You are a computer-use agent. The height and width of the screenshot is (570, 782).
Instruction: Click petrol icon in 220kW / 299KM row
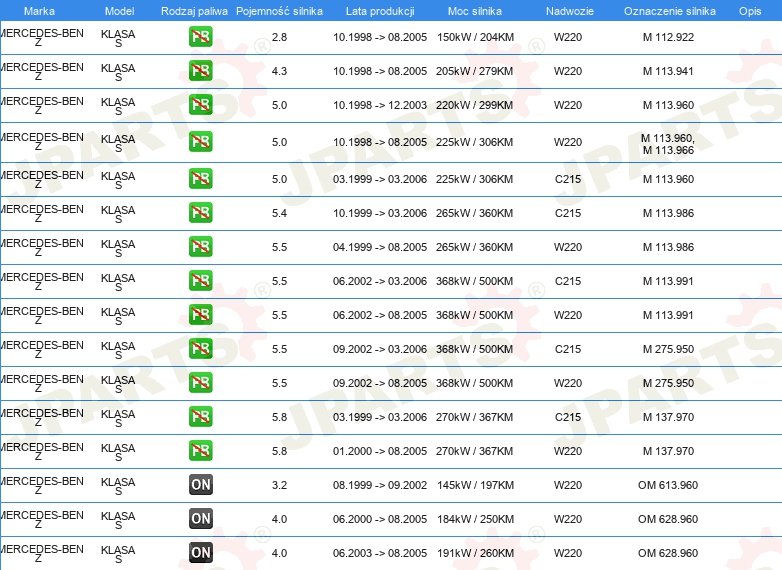click(200, 105)
